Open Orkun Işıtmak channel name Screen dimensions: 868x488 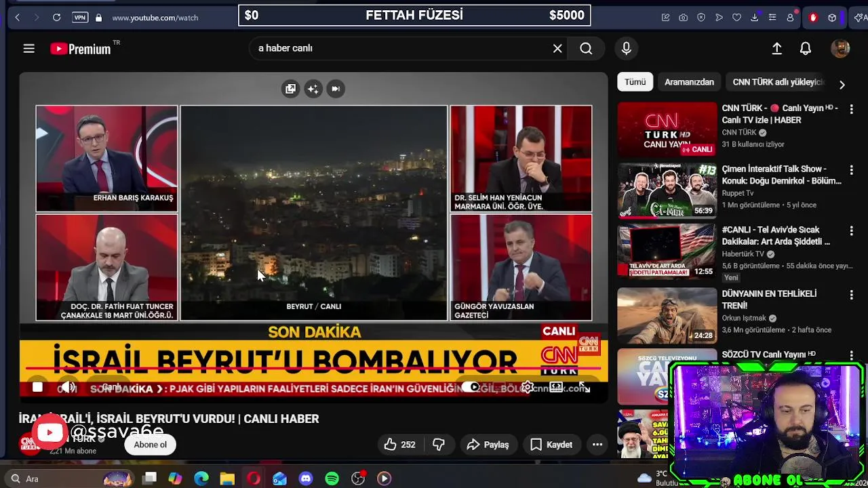click(x=744, y=318)
